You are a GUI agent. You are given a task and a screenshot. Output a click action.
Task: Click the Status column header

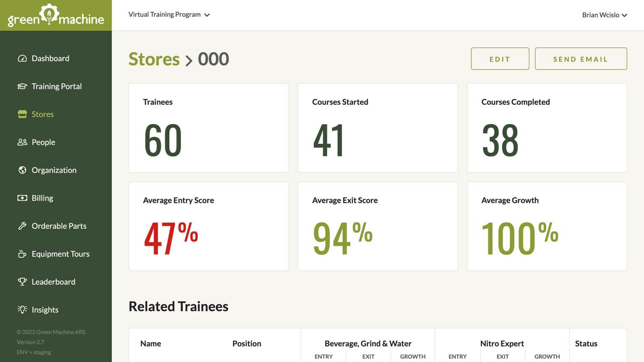point(586,344)
